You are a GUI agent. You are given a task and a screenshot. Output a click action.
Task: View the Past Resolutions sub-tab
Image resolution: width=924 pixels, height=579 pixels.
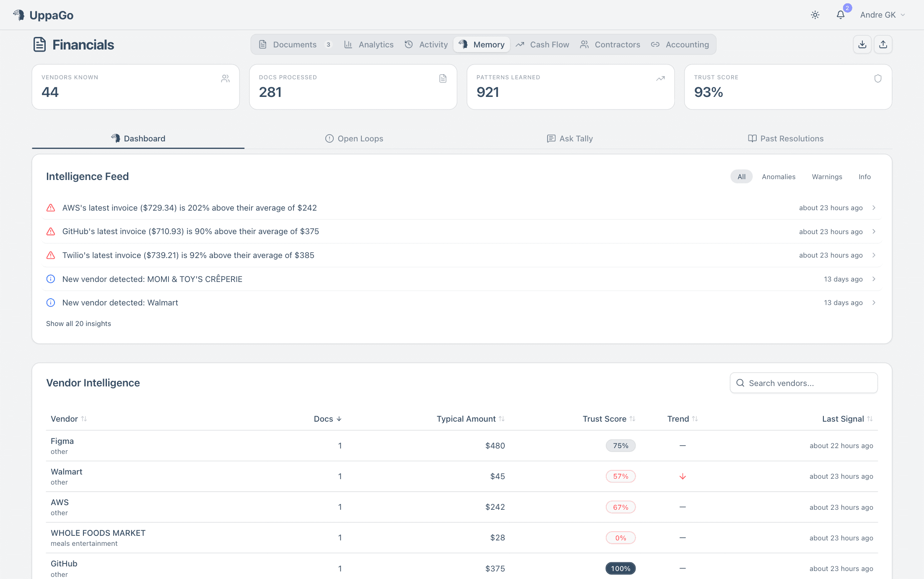pyautogui.click(x=786, y=138)
